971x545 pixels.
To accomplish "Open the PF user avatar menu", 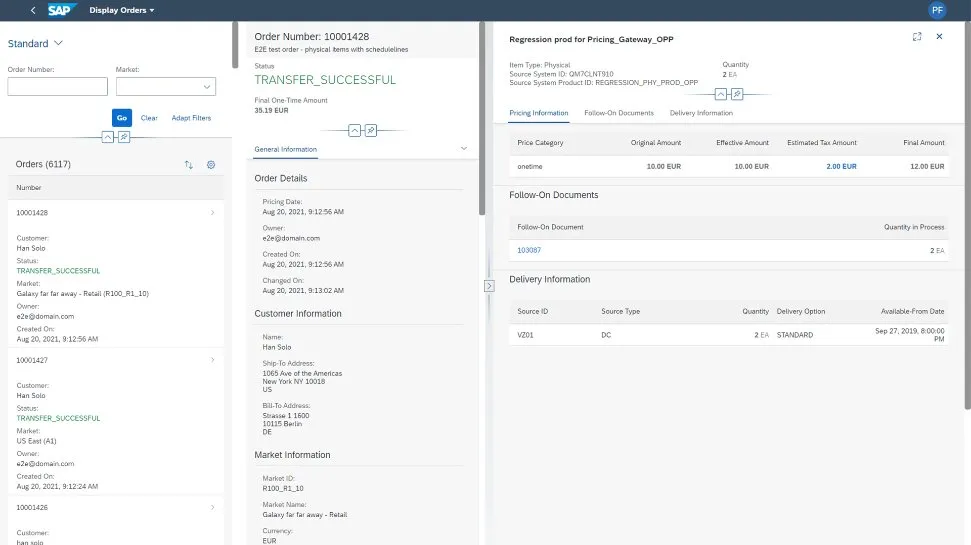I will click(937, 10).
